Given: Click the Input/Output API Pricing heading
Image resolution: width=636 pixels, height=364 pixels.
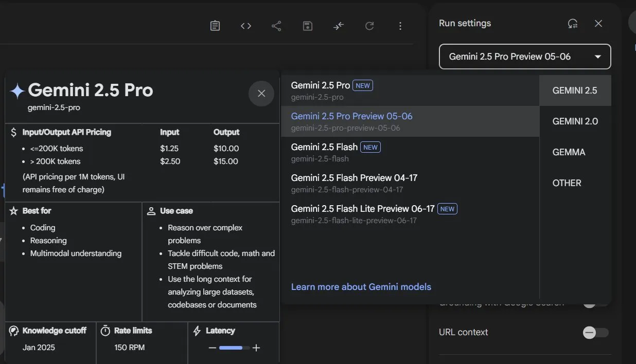Looking at the screenshot, I should pos(67,132).
